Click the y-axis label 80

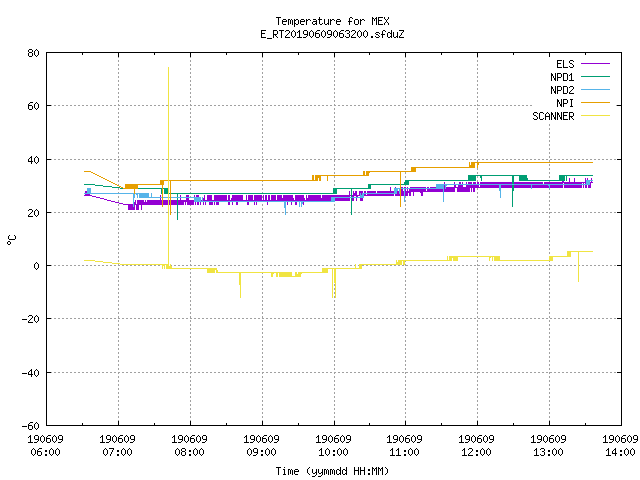click(33, 53)
